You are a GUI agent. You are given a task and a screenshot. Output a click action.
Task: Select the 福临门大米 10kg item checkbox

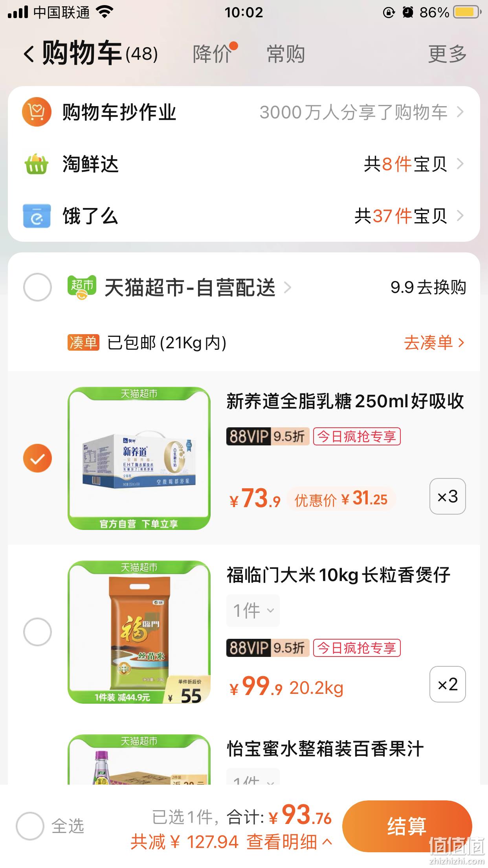(37, 632)
